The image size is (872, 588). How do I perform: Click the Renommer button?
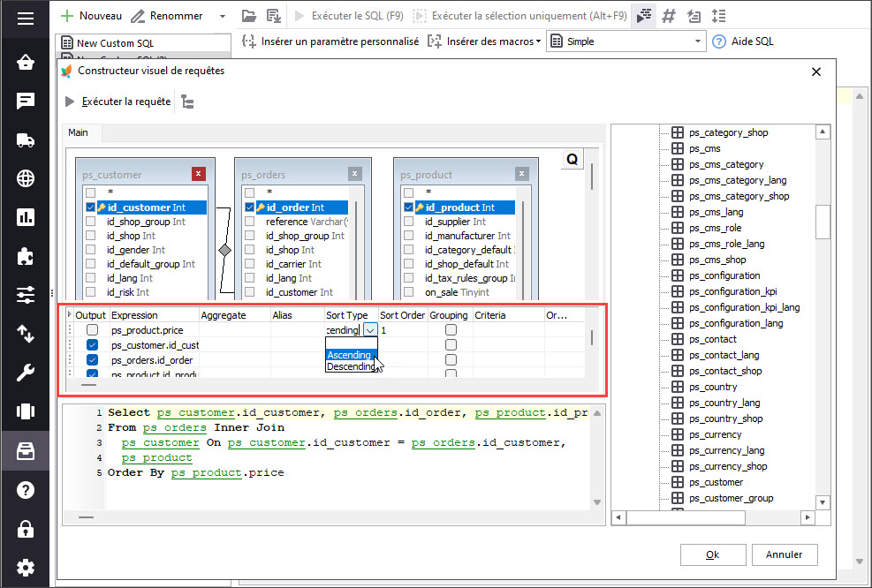167,16
